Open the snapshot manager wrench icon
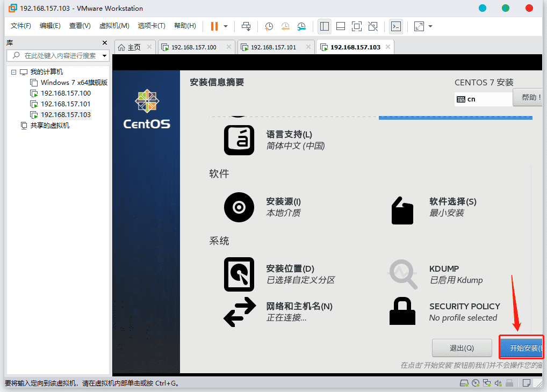Viewport: 547px width, 392px height. tap(301, 26)
